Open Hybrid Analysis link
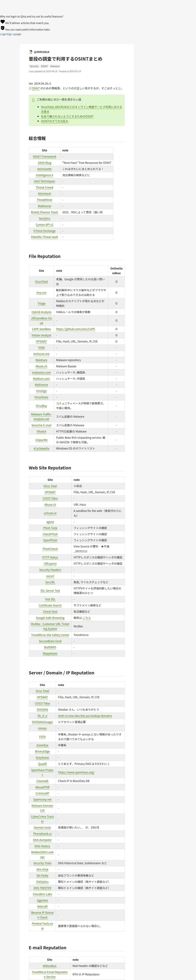Image resolution: width=196 pixels, height=980 pixels. tap(41, 312)
